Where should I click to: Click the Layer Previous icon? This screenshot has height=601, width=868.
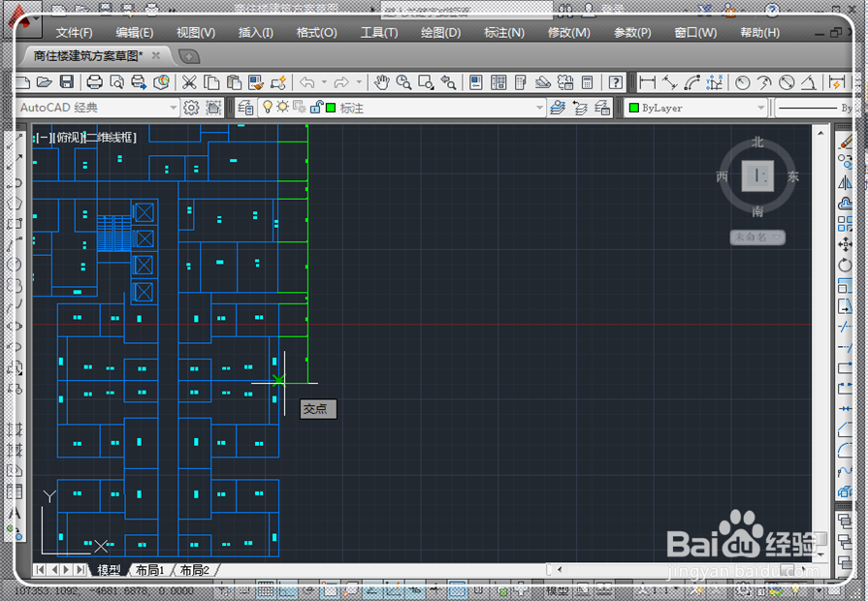[x=580, y=108]
